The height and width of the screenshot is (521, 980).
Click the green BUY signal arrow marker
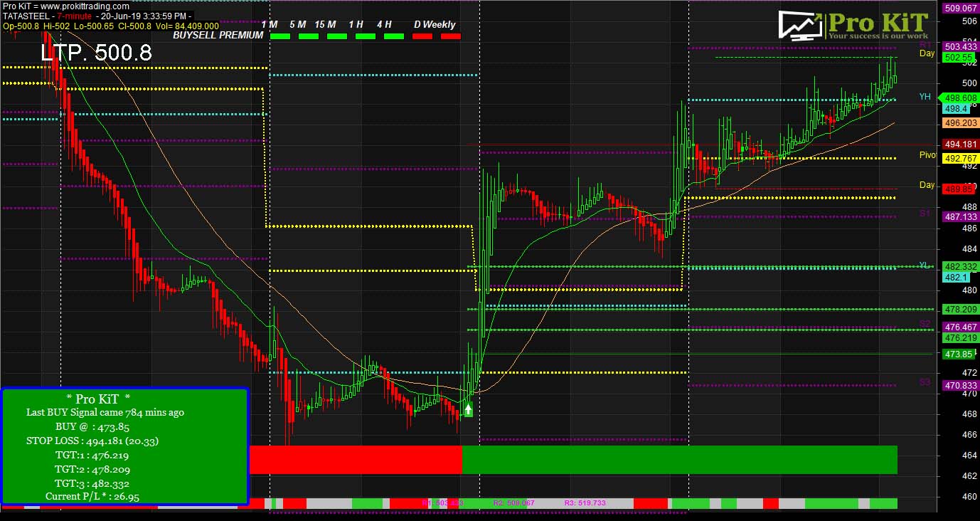[468, 409]
